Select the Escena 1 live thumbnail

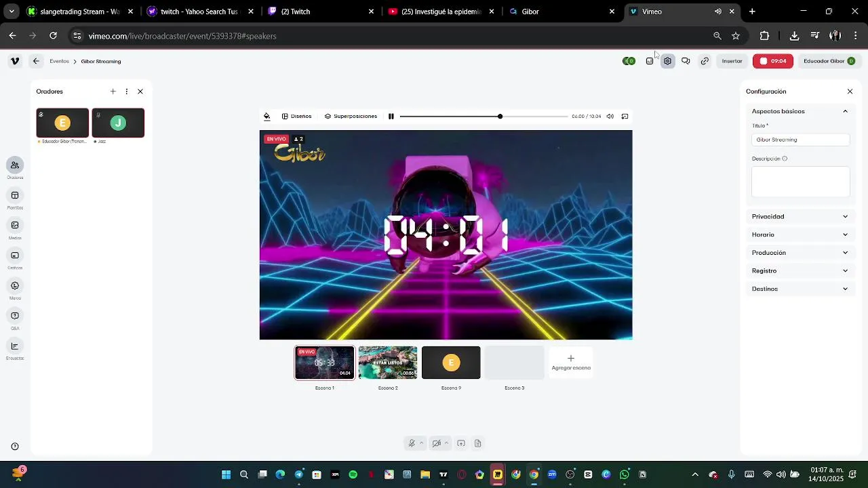click(325, 363)
